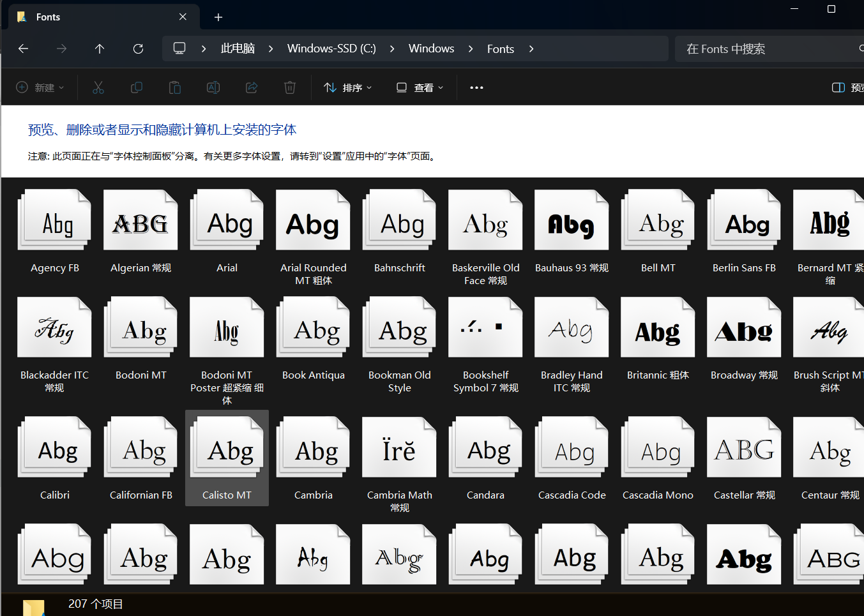Image resolution: width=864 pixels, height=616 pixels.
Task: Click the Share icon in toolbar
Action: coord(252,87)
